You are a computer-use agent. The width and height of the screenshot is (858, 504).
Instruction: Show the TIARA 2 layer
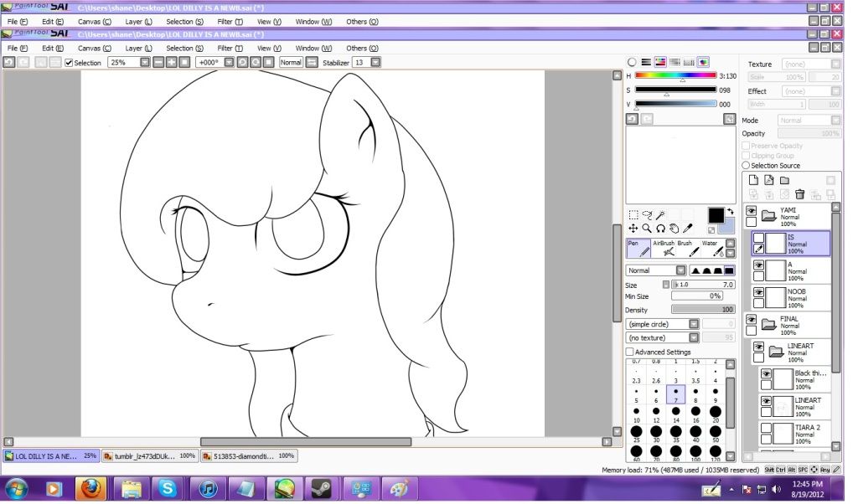tap(766, 428)
